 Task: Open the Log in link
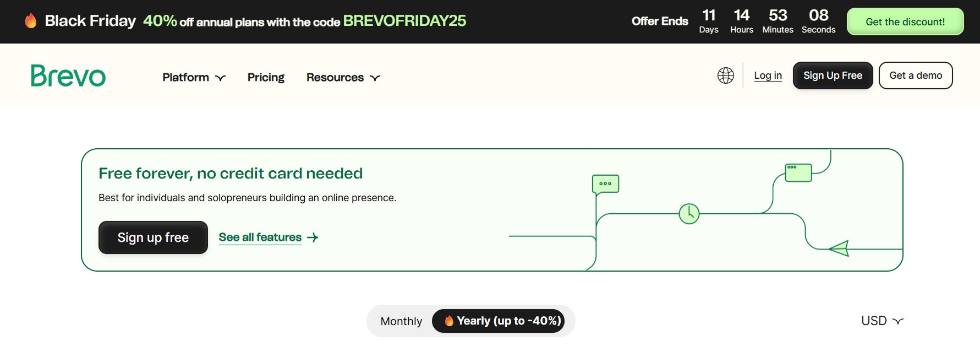(x=768, y=75)
